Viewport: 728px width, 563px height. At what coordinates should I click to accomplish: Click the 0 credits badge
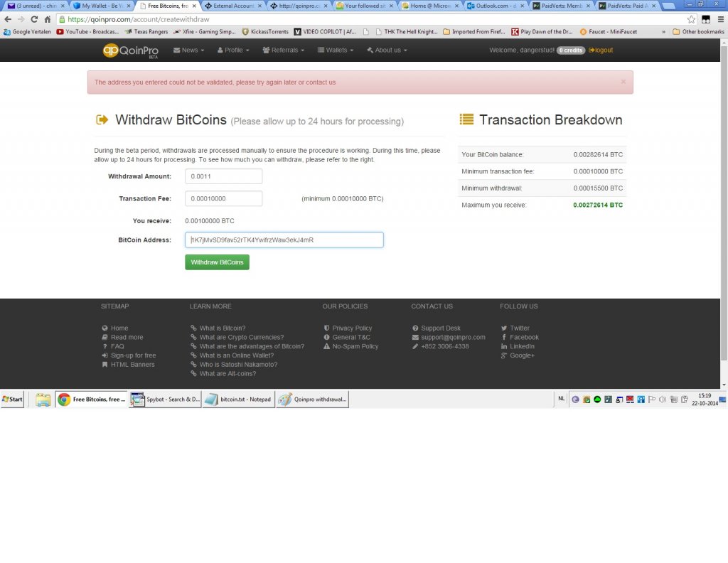(x=571, y=50)
